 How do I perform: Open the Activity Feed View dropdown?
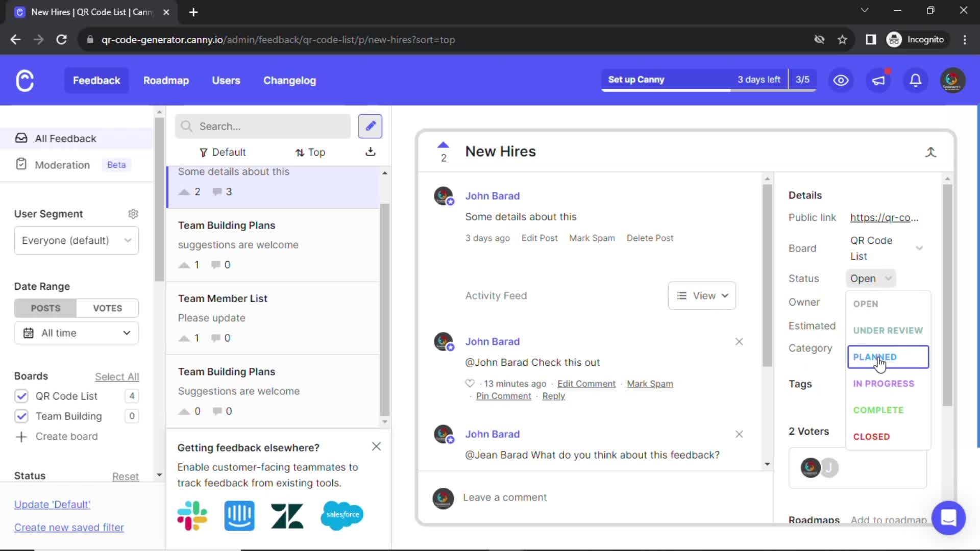tap(702, 296)
